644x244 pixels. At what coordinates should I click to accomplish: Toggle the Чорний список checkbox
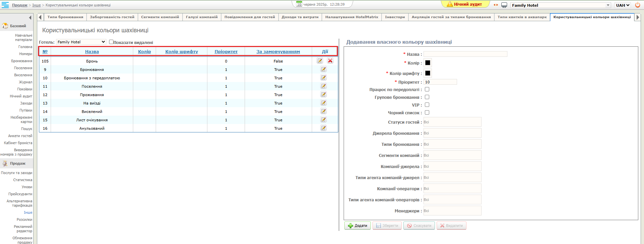[x=427, y=113]
